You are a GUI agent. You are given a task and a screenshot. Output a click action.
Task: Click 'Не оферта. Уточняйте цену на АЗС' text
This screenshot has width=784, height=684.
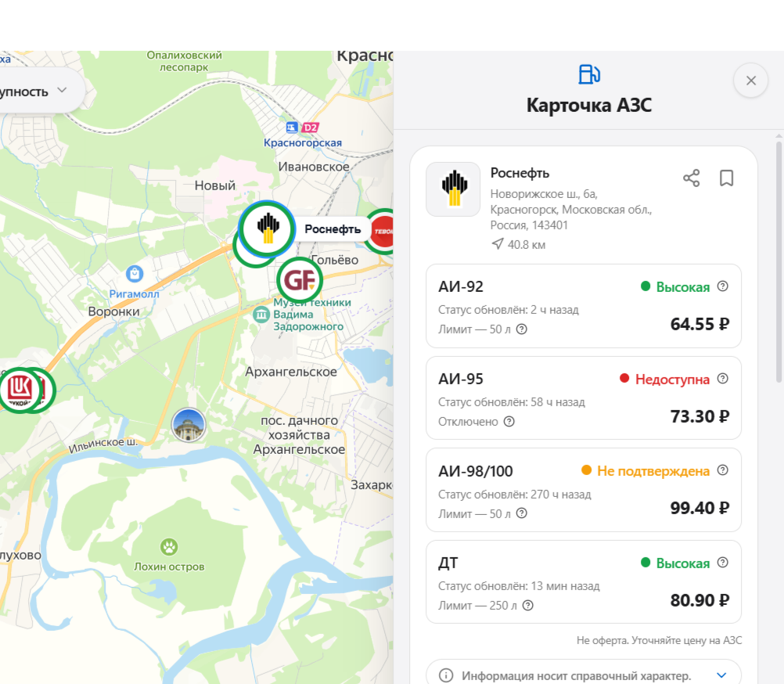click(x=659, y=640)
